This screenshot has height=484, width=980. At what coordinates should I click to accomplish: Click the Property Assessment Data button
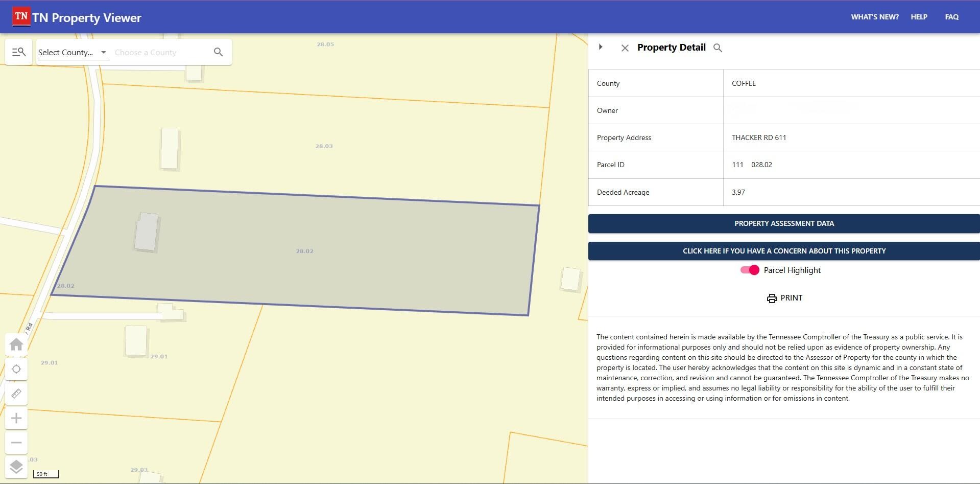(784, 223)
